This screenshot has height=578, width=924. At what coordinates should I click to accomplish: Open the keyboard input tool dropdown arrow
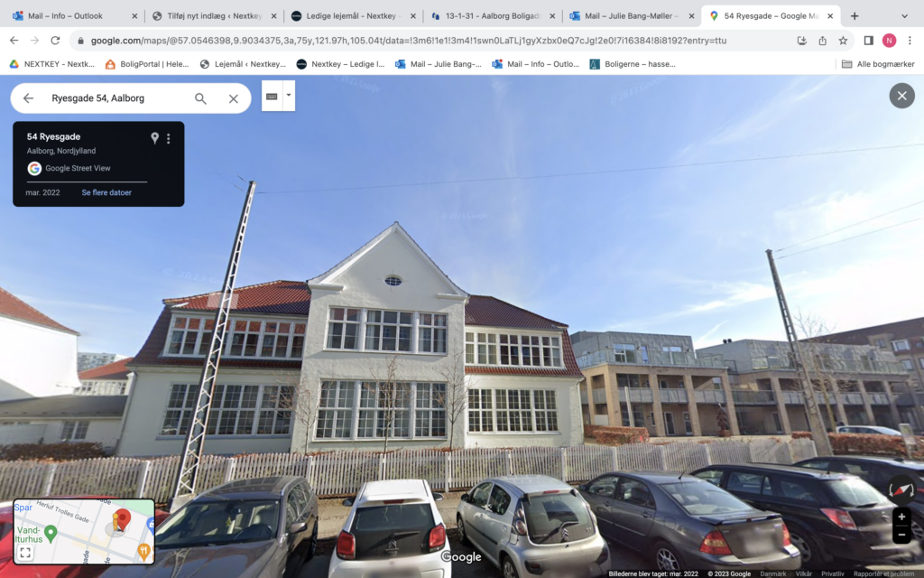coord(289,96)
